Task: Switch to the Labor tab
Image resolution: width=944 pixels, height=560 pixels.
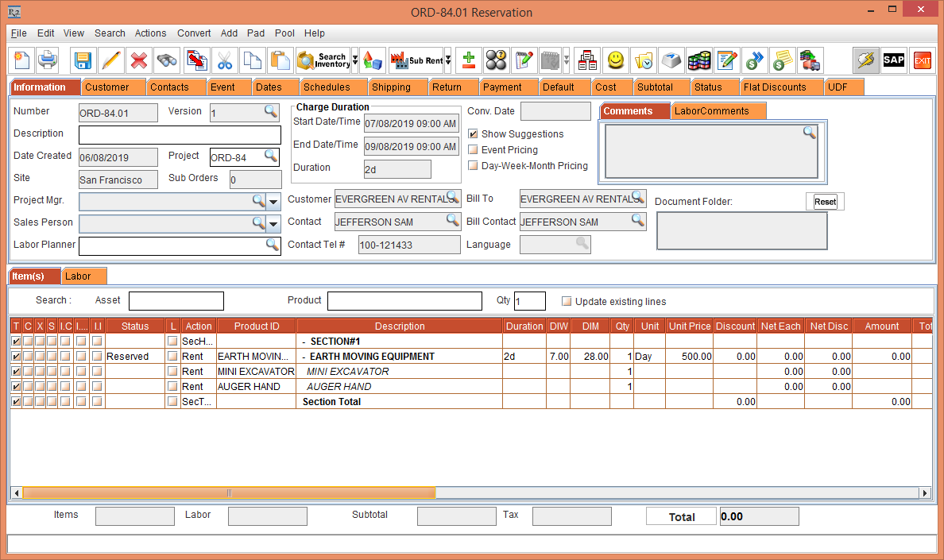Action: click(x=83, y=276)
